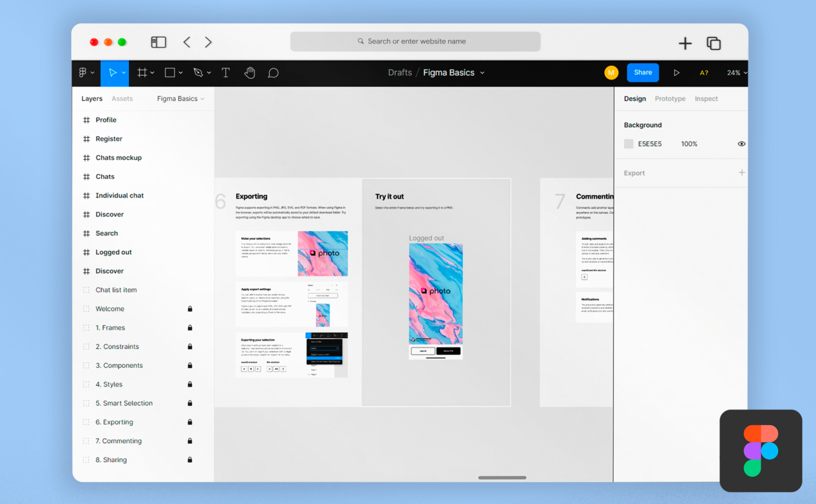The width and height of the screenshot is (816, 504).
Task: Click the frame icon beside Profile
Action: tap(86, 120)
